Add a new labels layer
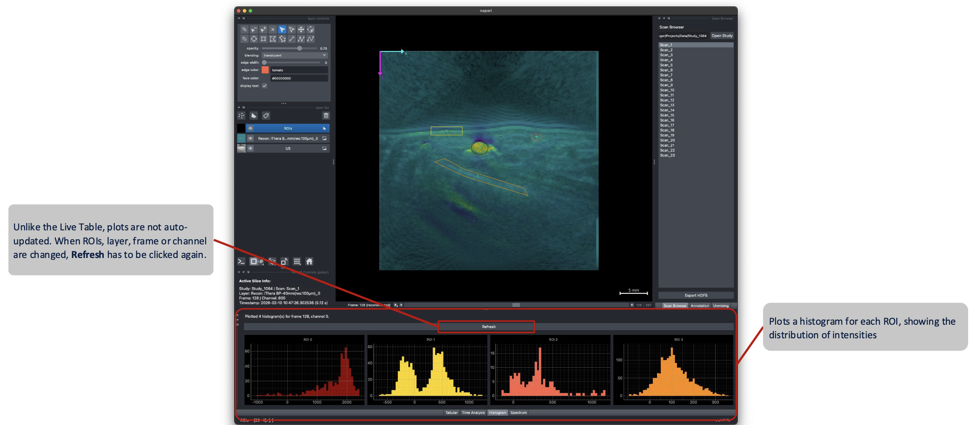Image resolution: width=980 pixels, height=425 pixels. (266, 116)
